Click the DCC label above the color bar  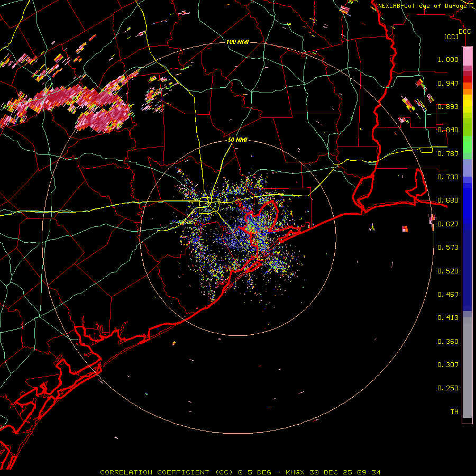[x=464, y=32]
